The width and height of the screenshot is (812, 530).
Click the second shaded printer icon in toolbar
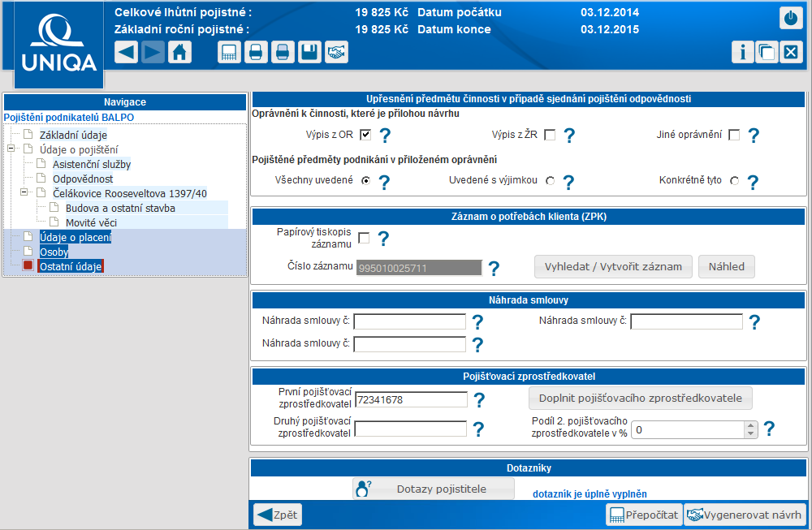coord(283,52)
